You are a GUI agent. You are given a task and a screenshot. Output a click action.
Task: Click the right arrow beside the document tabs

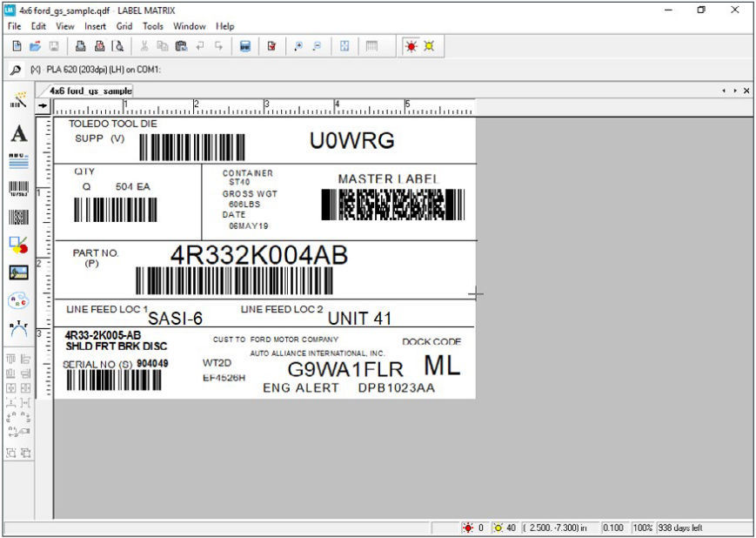[x=735, y=90]
